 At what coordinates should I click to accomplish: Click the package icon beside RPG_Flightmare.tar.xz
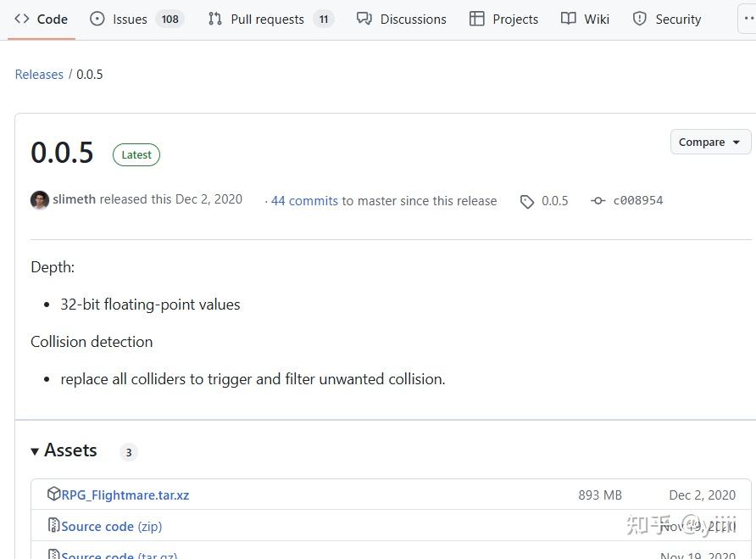pyautogui.click(x=53, y=495)
